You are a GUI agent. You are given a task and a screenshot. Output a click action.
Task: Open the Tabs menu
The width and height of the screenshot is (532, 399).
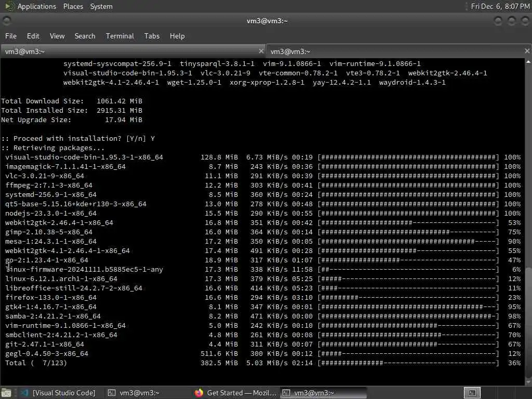click(x=152, y=36)
